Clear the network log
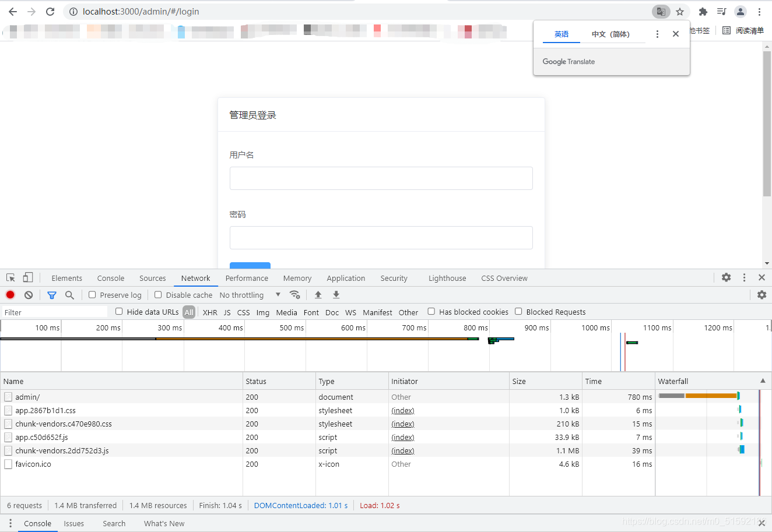The image size is (772, 532). (29, 295)
